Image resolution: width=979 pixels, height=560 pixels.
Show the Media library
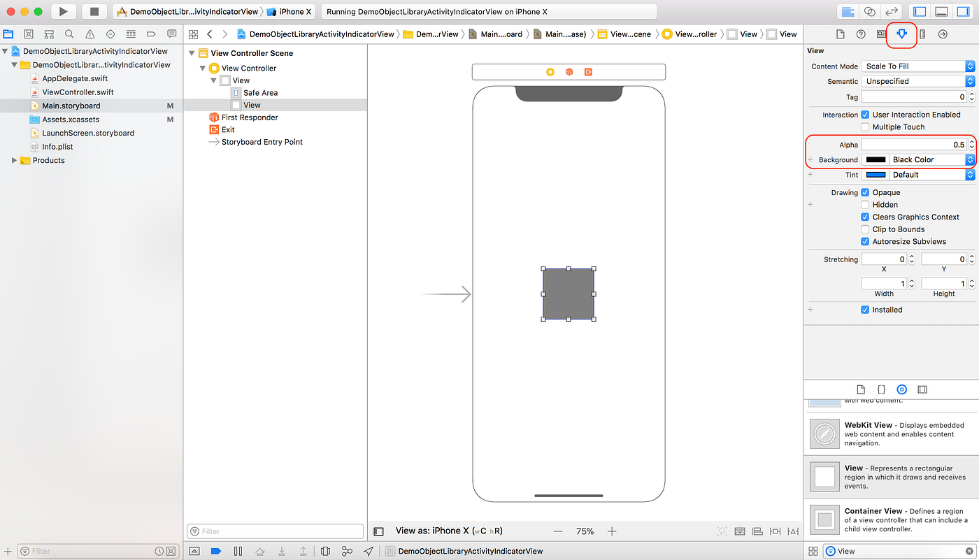(922, 389)
